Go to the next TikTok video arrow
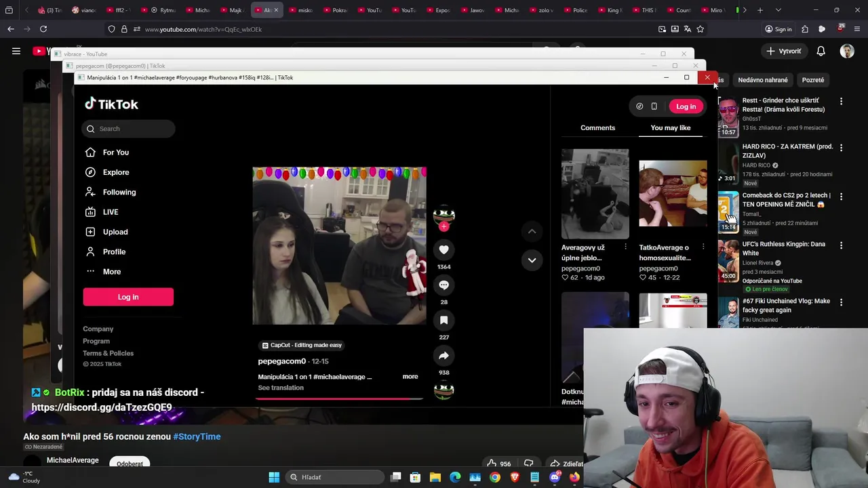 click(532, 260)
